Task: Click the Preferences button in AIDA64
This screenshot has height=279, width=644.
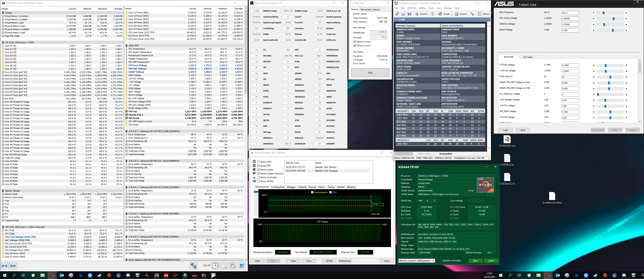Action: pos(345,261)
